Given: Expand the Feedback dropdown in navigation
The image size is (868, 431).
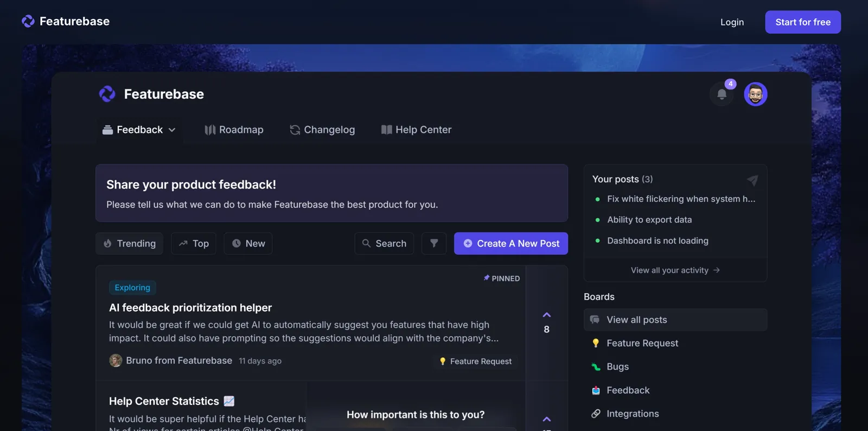Looking at the screenshot, I should point(139,130).
